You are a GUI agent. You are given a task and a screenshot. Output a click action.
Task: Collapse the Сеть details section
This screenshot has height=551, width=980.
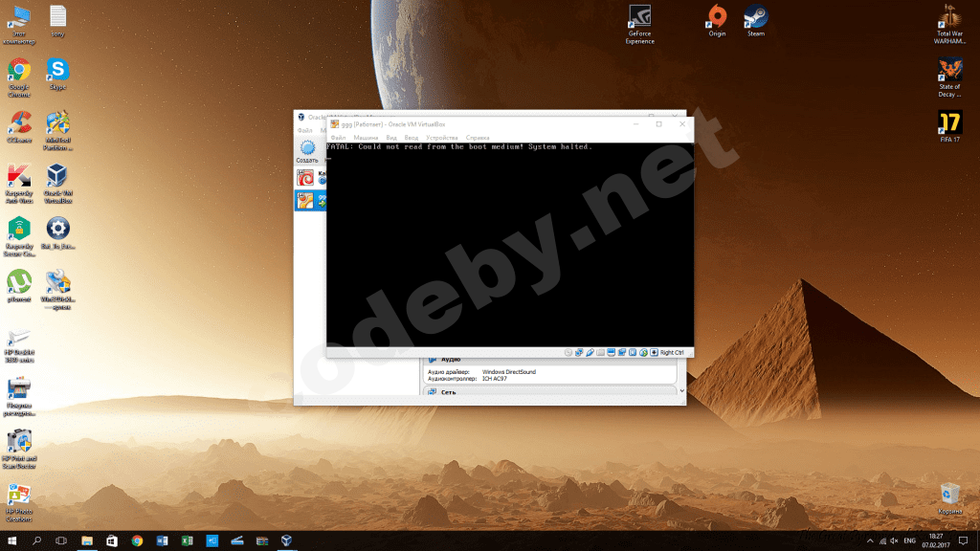[450, 391]
